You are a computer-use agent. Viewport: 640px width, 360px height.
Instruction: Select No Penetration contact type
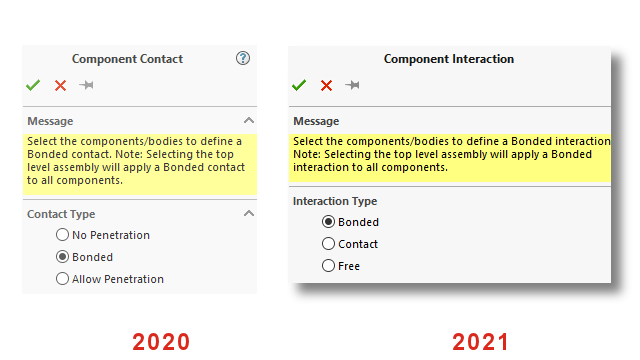click(62, 235)
